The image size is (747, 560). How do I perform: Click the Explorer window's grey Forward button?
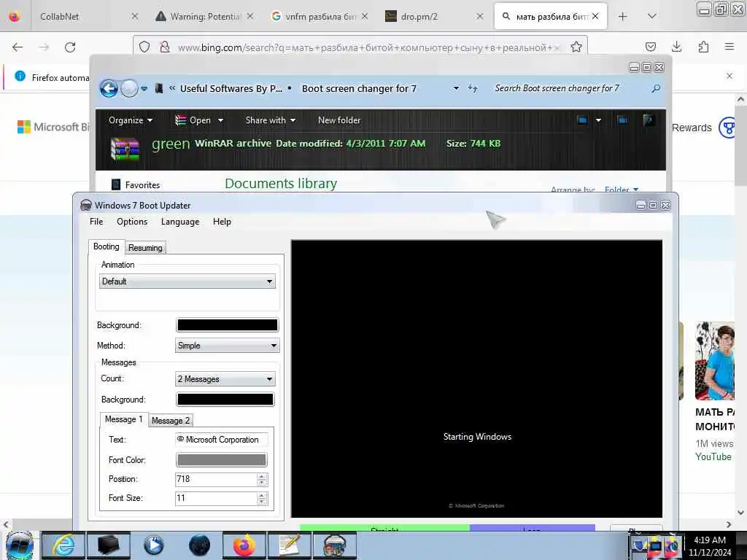(129, 88)
